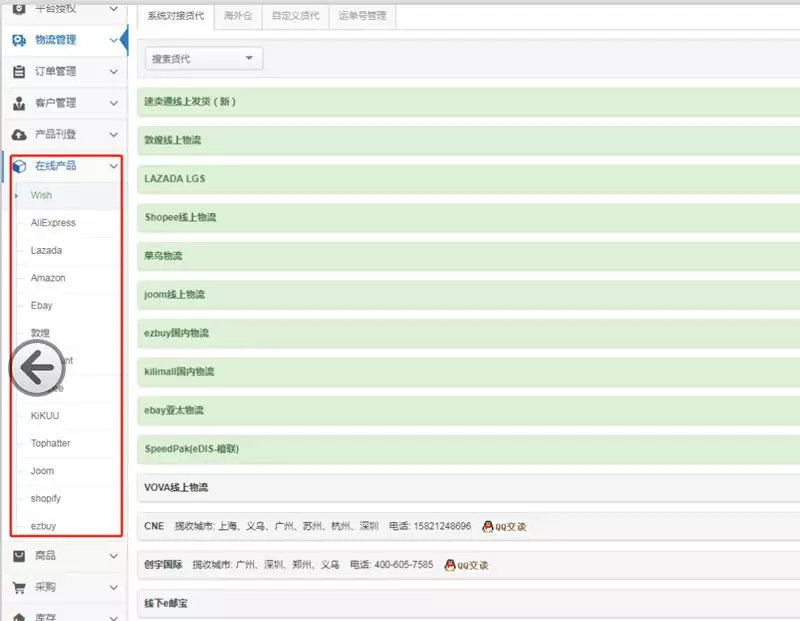The image size is (800, 621).
Task: Click the back arrow circle button
Action: point(38,367)
